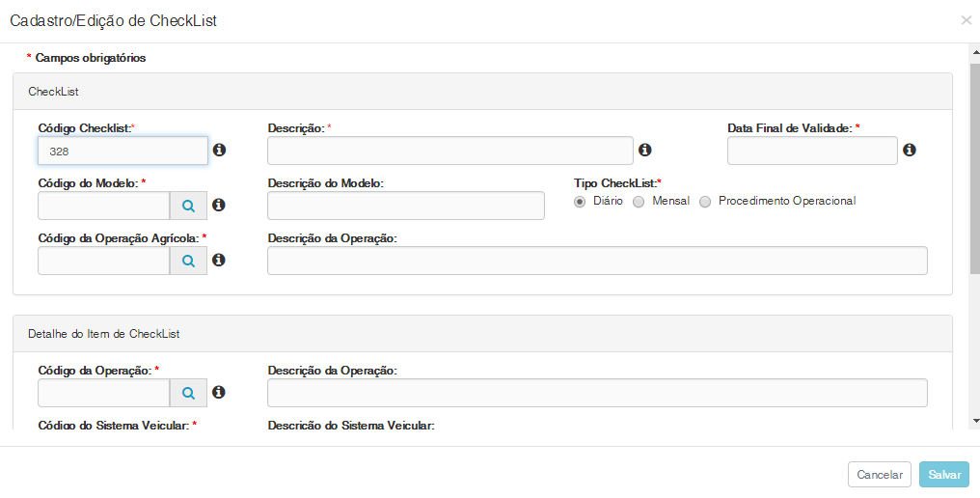Screen dimensions: 980x498
Task: Click info icon beside Data Final de Validade
Action: click(909, 151)
